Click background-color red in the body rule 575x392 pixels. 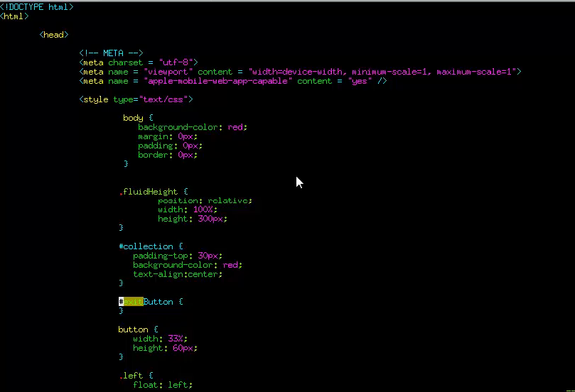[193, 127]
